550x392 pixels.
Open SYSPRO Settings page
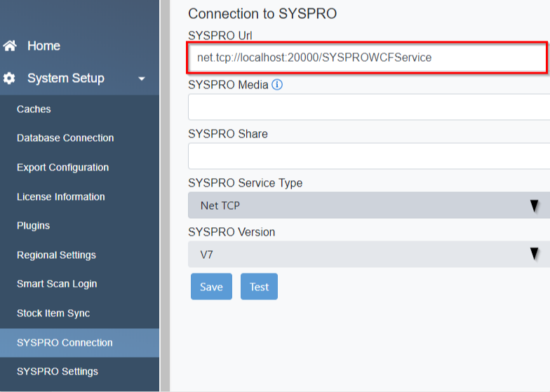point(58,372)
